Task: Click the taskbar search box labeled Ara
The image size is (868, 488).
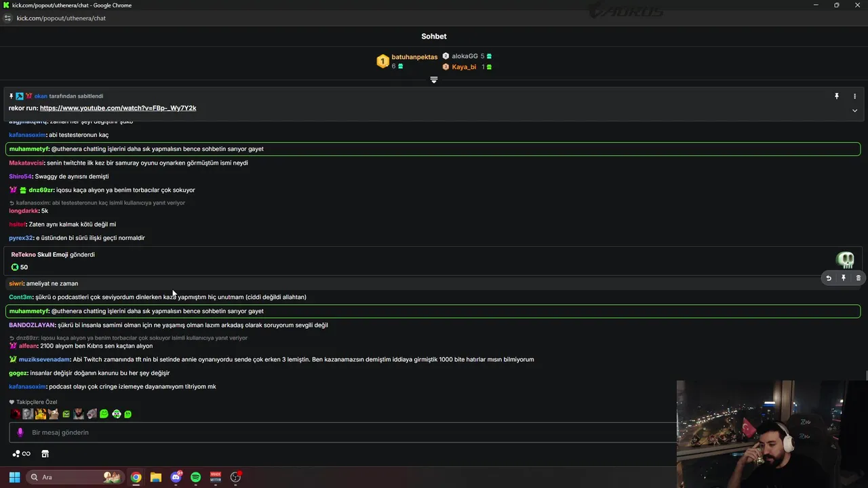Action: (x=75, y=477)
